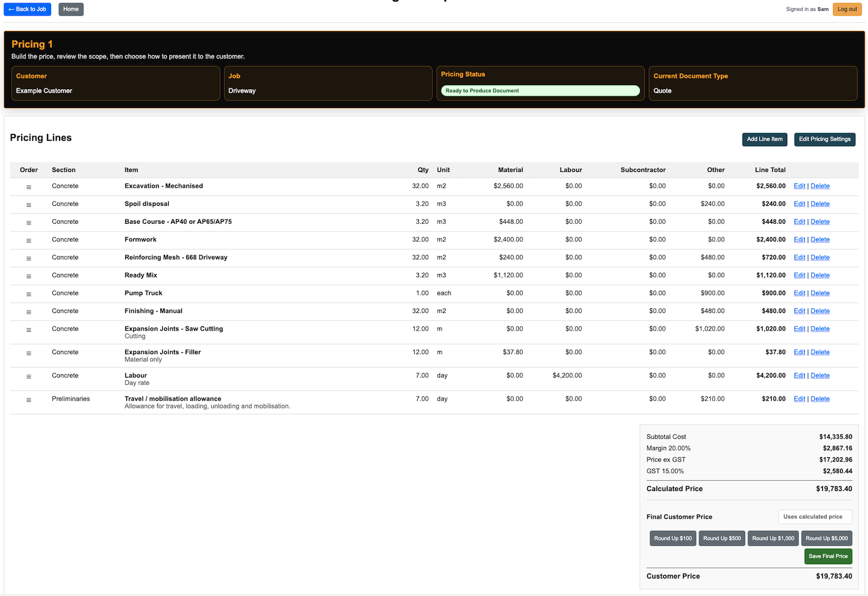
Task: Add a new line item
Action: point(765,139)
